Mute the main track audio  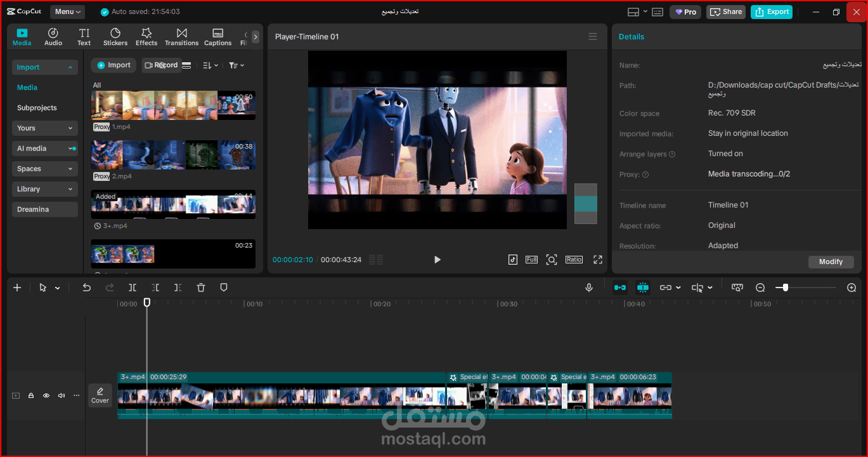coord(62,395)
